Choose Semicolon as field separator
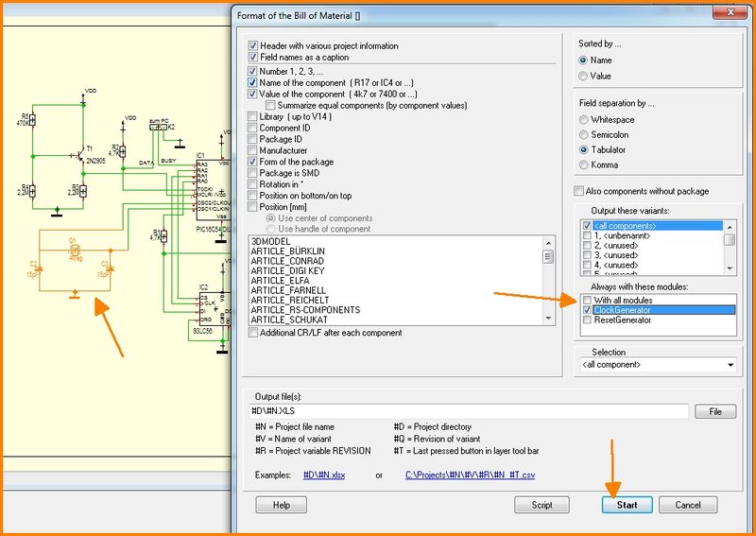The image size is (756, 536). [x=583, y=135]
